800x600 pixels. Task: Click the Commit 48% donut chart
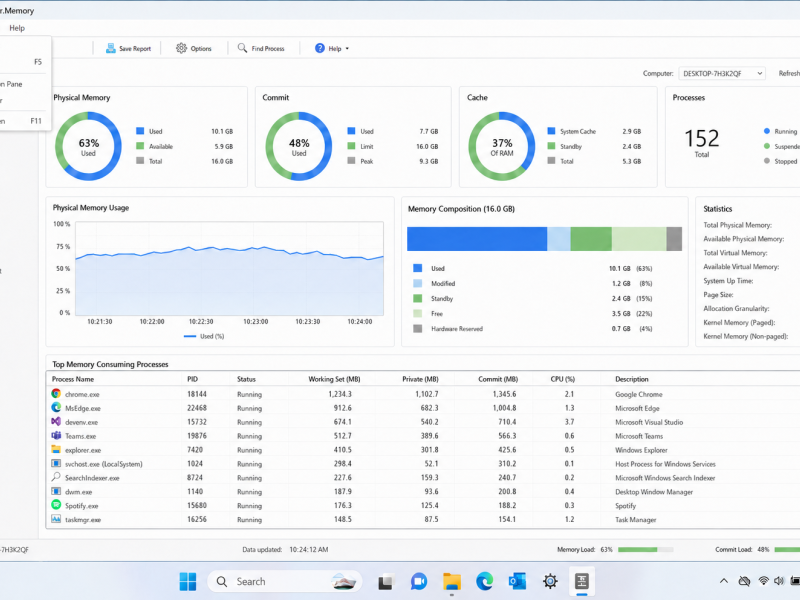point(298,146)
